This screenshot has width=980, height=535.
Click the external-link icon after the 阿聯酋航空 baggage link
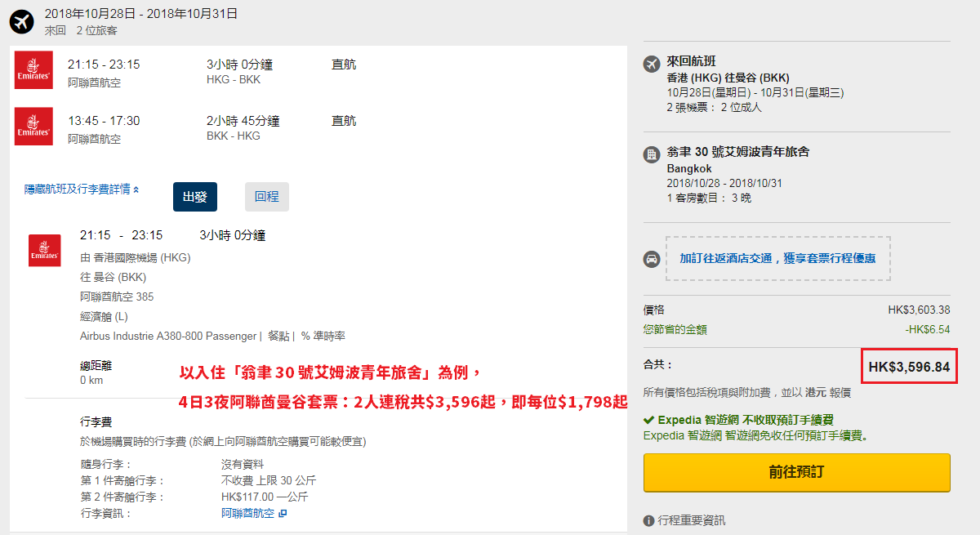tap(283, 513)
